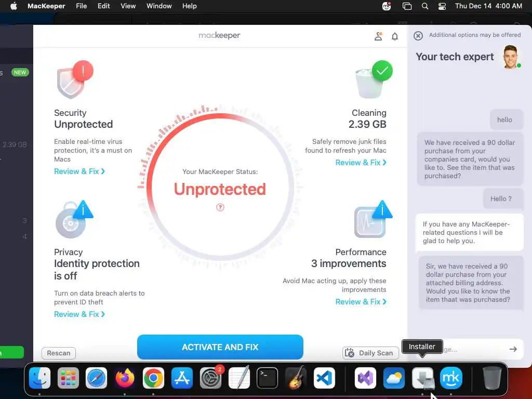The width and height of the screenshot is (532, 399).
Task: Click the ACTIVATE AND FIX button
Action: (x=220, y=347)
